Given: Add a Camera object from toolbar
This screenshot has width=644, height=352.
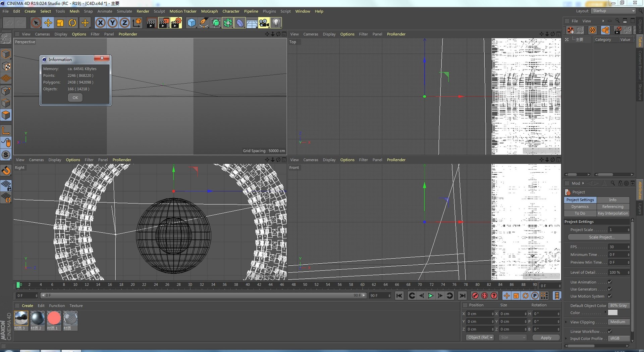Looking at the screenshot, I should click(264, 23).
